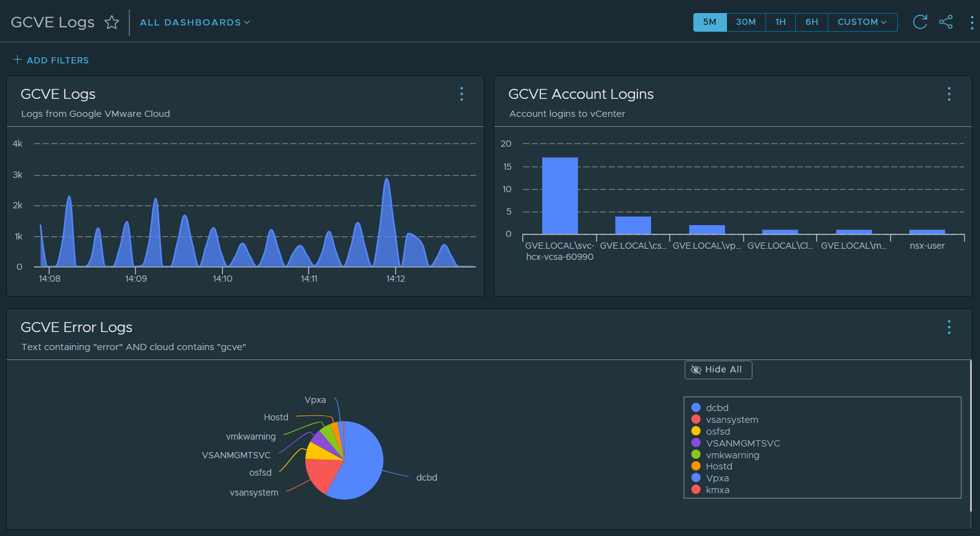980x536 pixels.
Task: Click the VSANMGMTSVC pie chart label
Action: 236,455
